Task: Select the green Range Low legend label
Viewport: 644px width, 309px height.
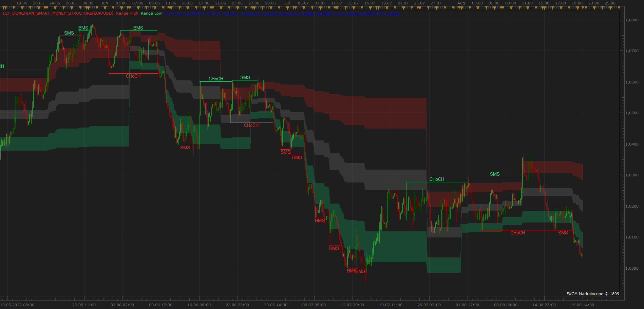Action: click(151, 13)
